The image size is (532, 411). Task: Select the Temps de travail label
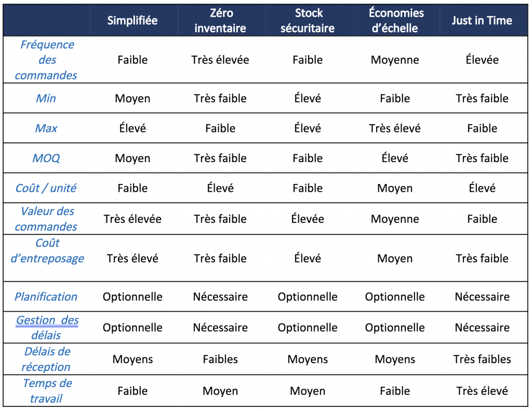click(x=47, y=391)
